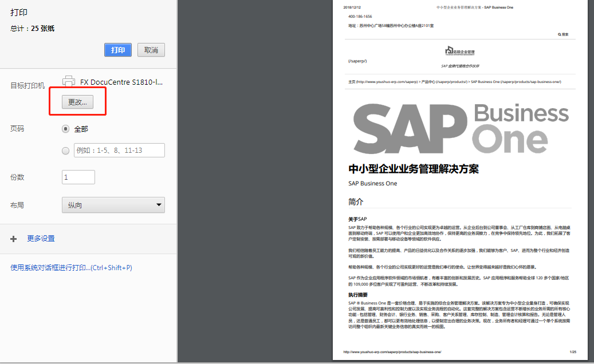Screen dimensions: 594x364
Task: Click the printer icon beside FX DocuCentre
Action: click(69, 81)
